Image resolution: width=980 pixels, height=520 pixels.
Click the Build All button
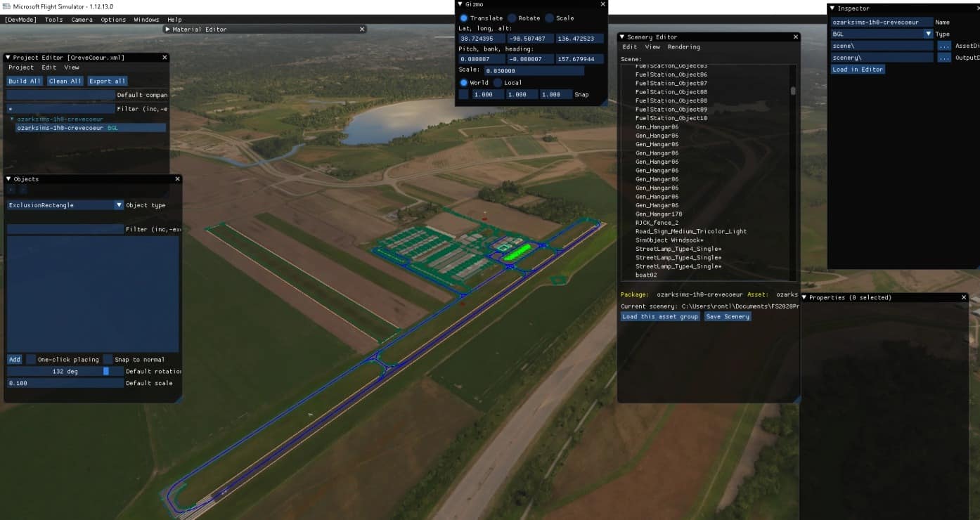[25, 81]
